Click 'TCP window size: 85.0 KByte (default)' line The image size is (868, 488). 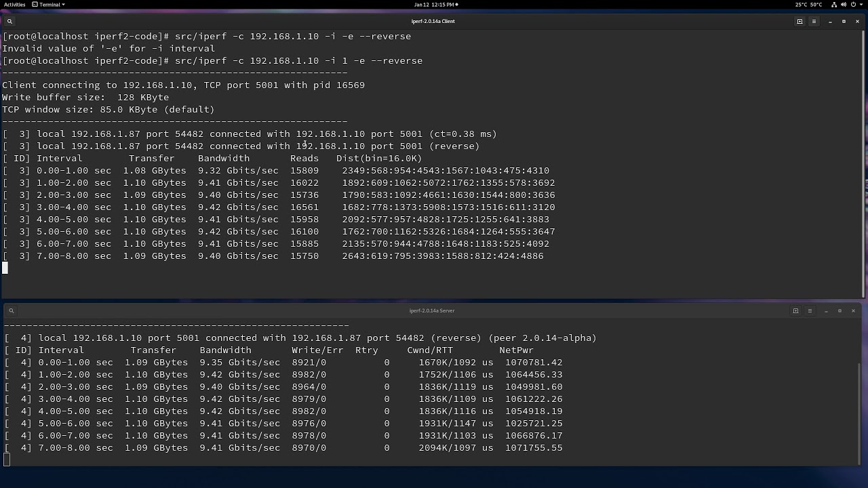(x=108, y=109)
